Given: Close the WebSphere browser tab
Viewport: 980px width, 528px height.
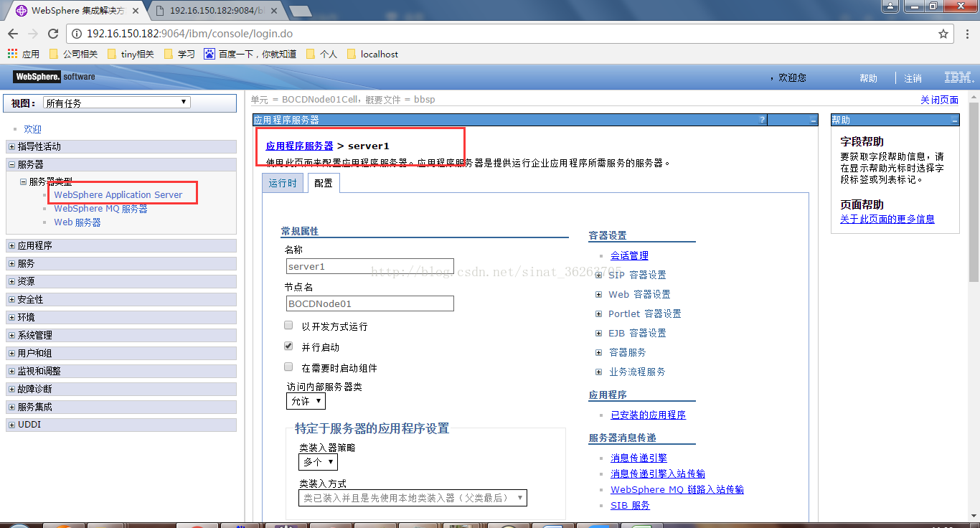Looking at the screenshot, I should click(x=136, y=11).
